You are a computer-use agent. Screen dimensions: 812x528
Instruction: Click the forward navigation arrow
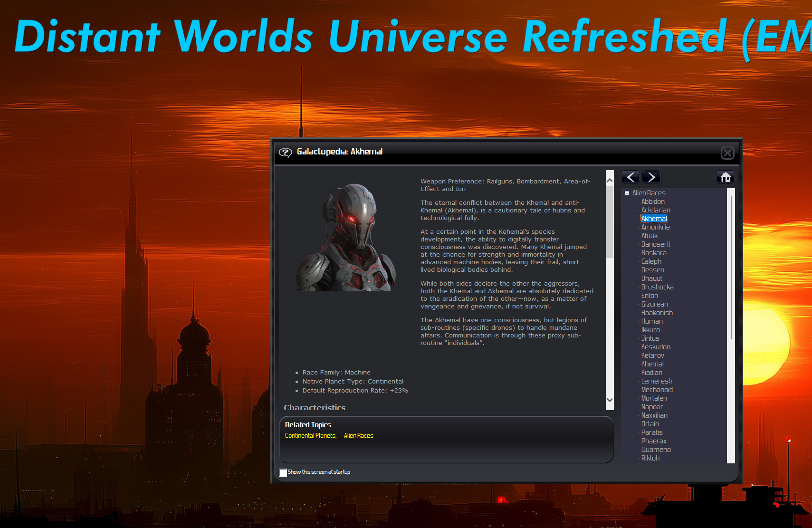tap(651, 176)
